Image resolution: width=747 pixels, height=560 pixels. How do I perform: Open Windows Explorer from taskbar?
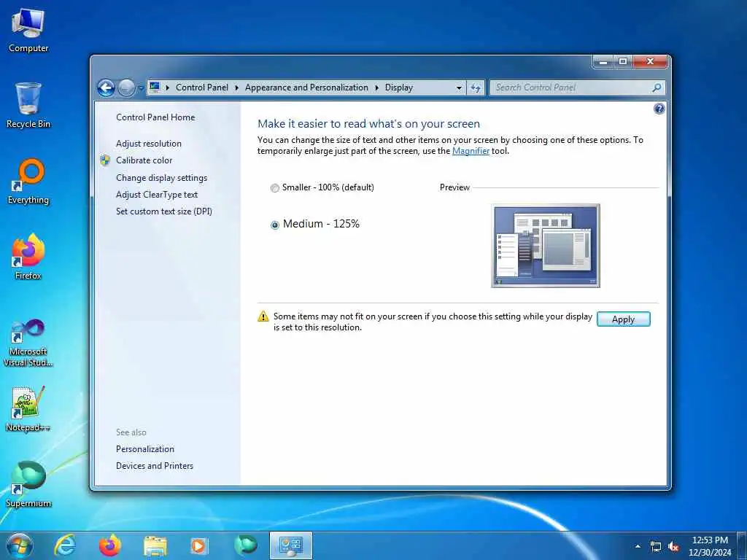(x=155, y=546)
